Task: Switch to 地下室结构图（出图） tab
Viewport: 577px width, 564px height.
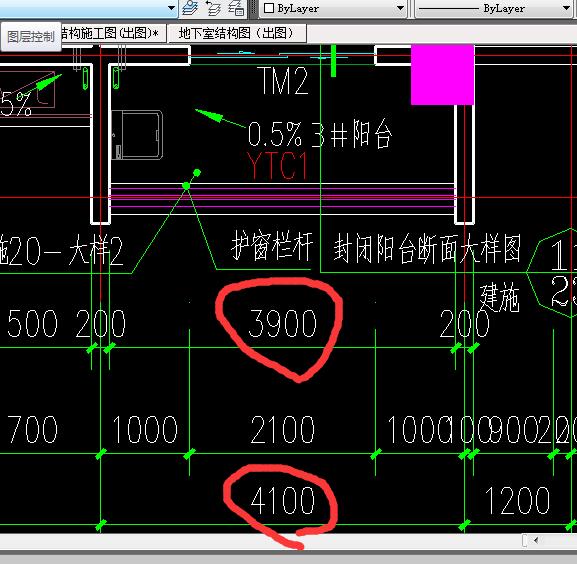Action: tap(237, 33)
